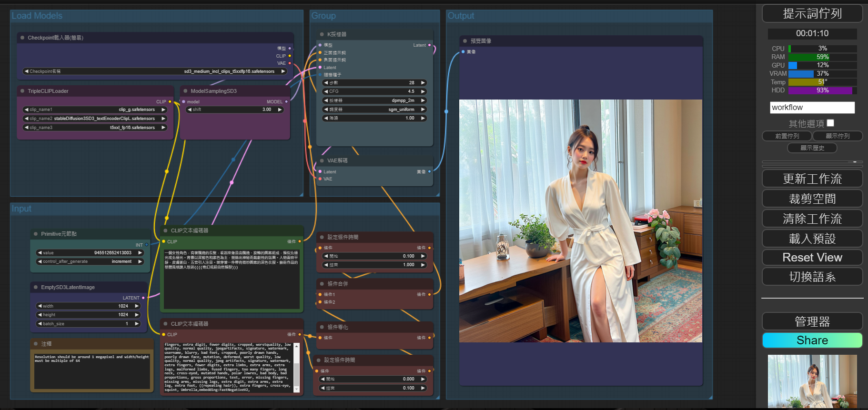Click the MODEL output dot on ModelSamplingSD3

click(x=286, y=101)
